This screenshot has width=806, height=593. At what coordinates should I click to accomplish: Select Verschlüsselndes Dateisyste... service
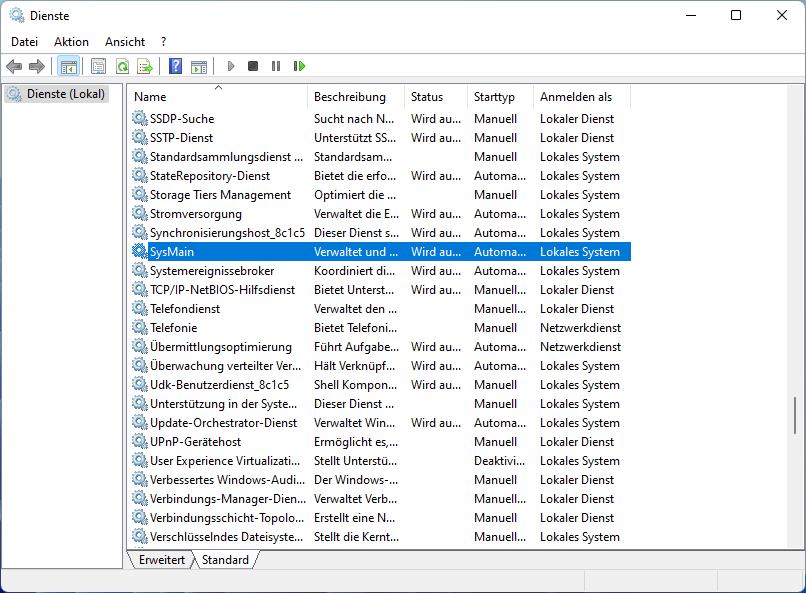point(380,537)
